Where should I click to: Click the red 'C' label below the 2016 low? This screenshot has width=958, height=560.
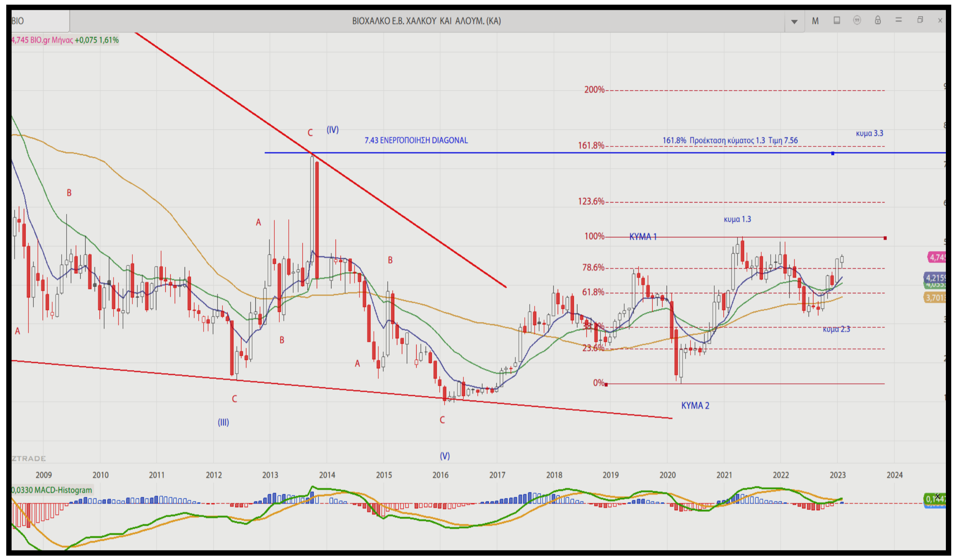[x=442, y=420]
